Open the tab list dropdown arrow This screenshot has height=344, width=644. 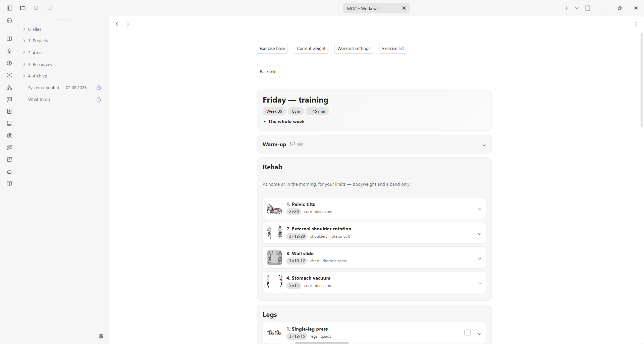click(x=577, y=8)
